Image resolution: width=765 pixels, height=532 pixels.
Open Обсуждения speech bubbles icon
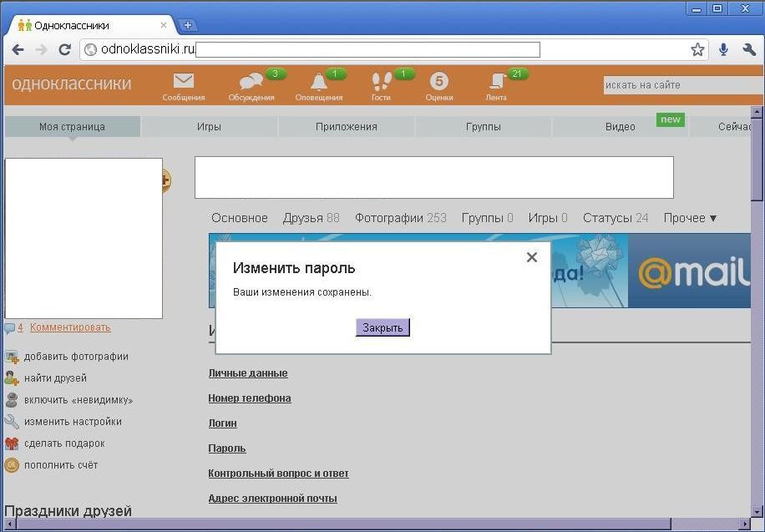pos(251,82)
